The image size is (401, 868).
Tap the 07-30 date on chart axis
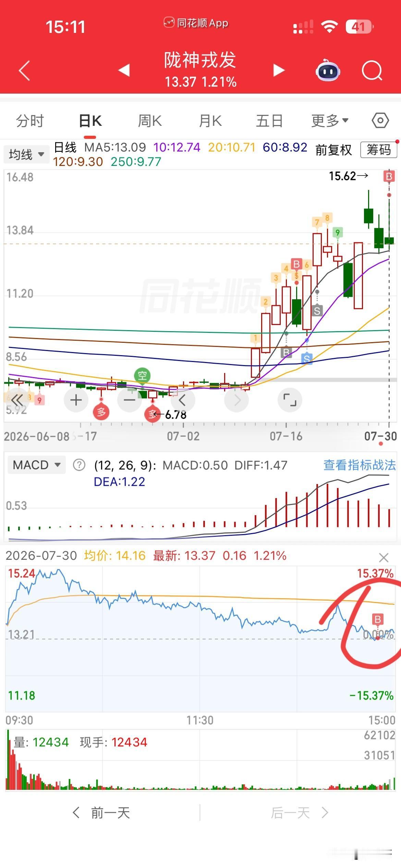[380, 436]
